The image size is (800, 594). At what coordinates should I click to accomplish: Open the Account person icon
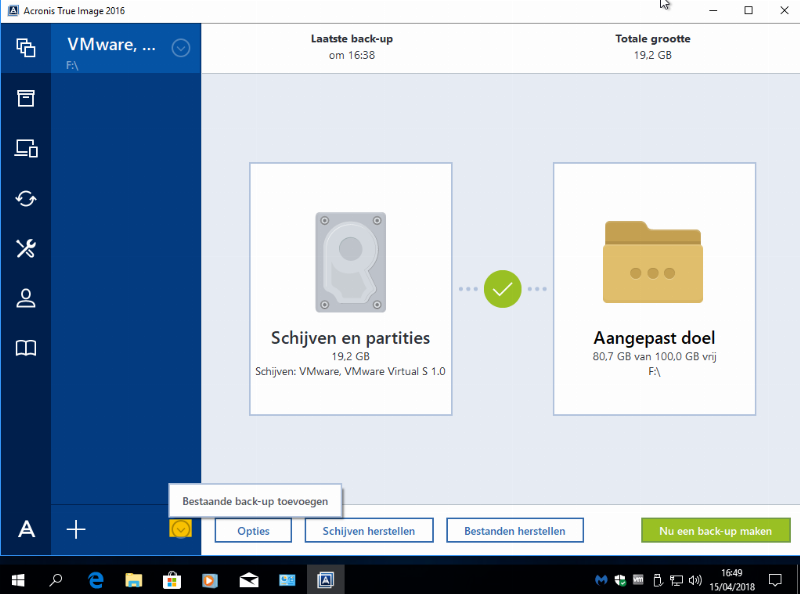(26, 298)
